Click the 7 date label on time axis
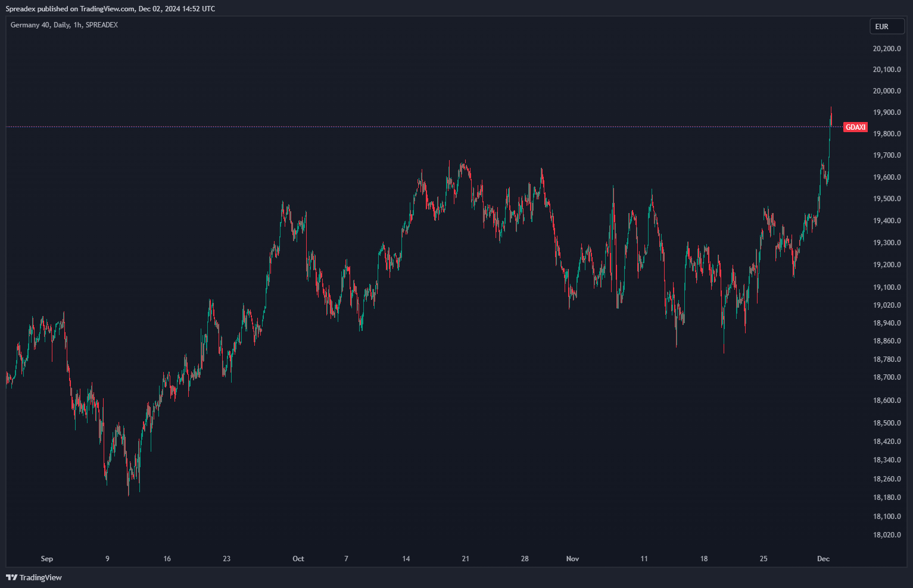Screen dimensions: 913x588 [x=346, y=559]
